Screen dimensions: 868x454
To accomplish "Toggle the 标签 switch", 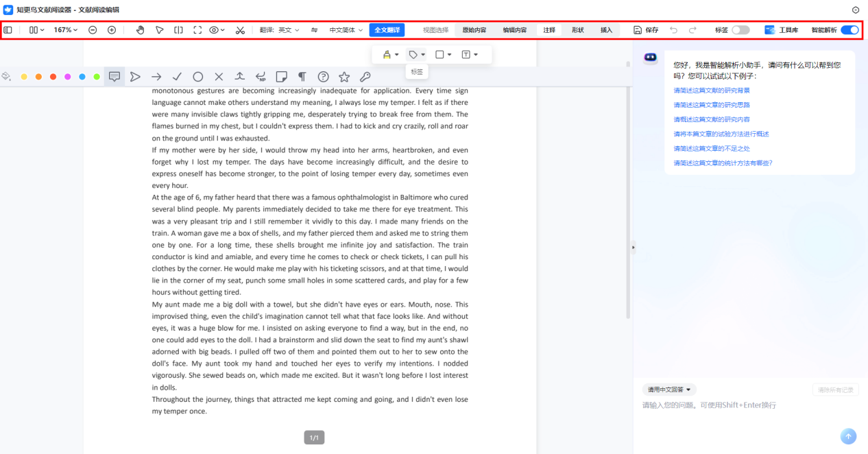I will click(740, 30).
